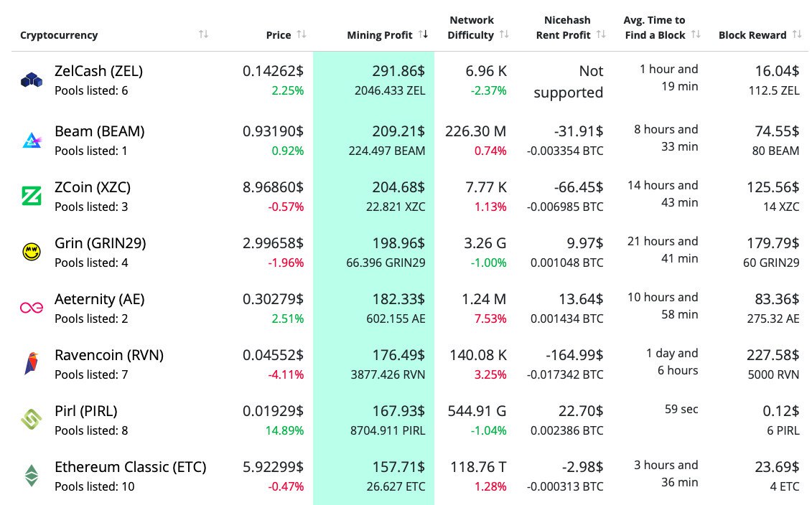Click the Ethereum Classic diamond logo
This screenshot has height=505, width=812.
(32, 476)
